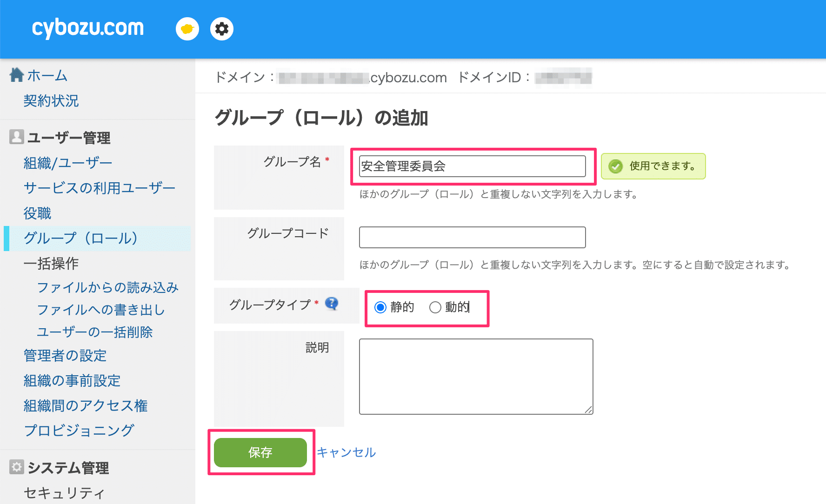Open 組織の事前設定 in sidebar
Image resolution: width=826 pixels, height=504 pixels.
pyautogui.click(x=72, y=380)
